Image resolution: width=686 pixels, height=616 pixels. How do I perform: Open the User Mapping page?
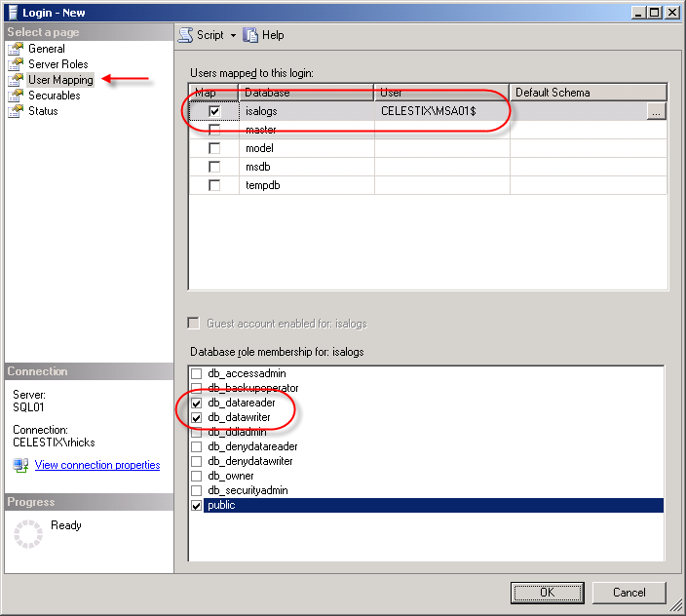click(x=59, y=80)
